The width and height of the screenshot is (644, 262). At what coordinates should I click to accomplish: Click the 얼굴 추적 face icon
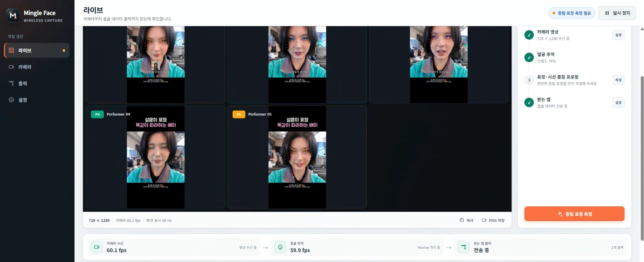[x=280, y=247]
